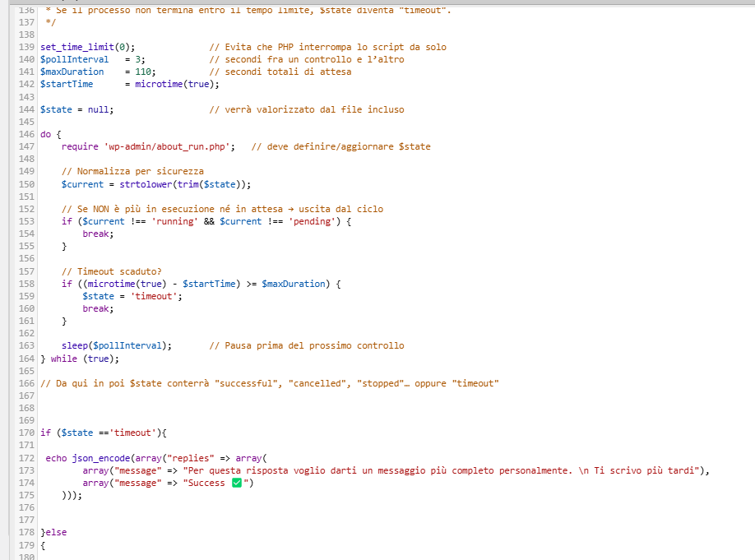Click the green checkmark emoji on line 174
Screen dimensions: 755x560
coord(236,483)
